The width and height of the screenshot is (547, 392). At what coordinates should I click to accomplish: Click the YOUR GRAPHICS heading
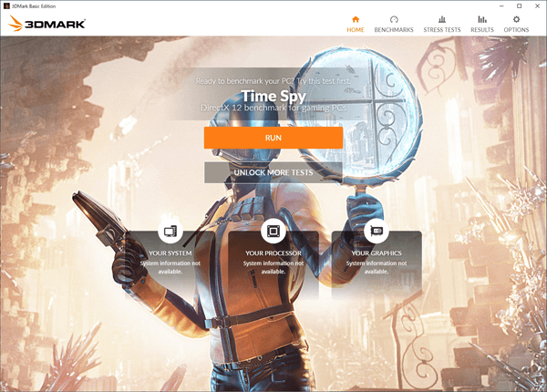pyautogui.click(x=376, y=253)
